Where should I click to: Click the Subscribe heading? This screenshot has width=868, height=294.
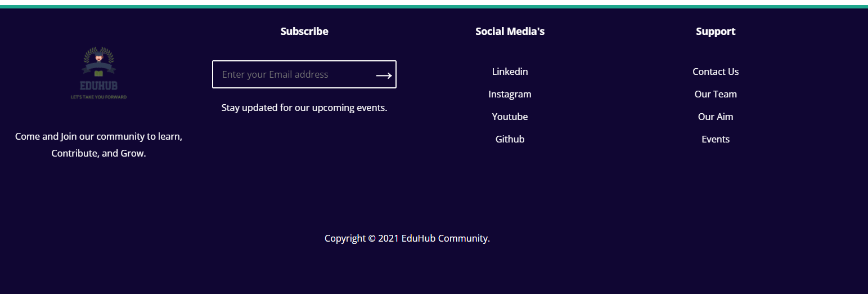click(x=304, y=32)
